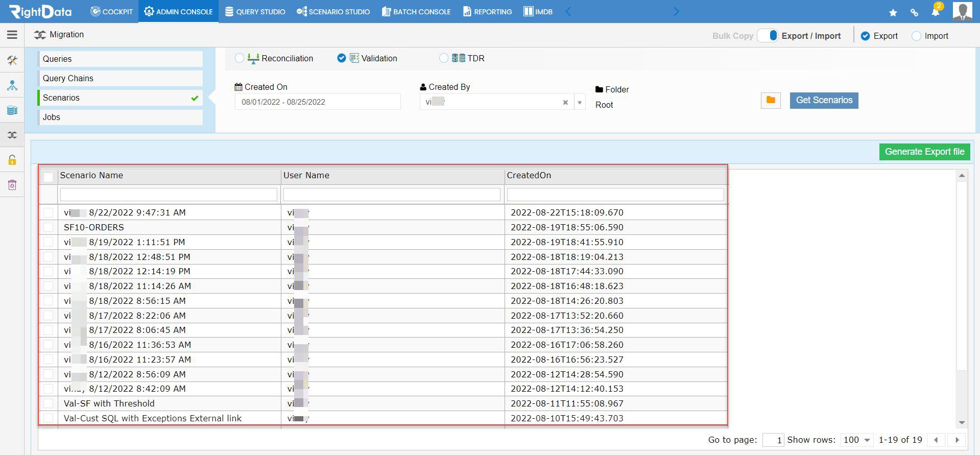Click the User Name filter field
980x455 pixels.
tap(392, 195)
